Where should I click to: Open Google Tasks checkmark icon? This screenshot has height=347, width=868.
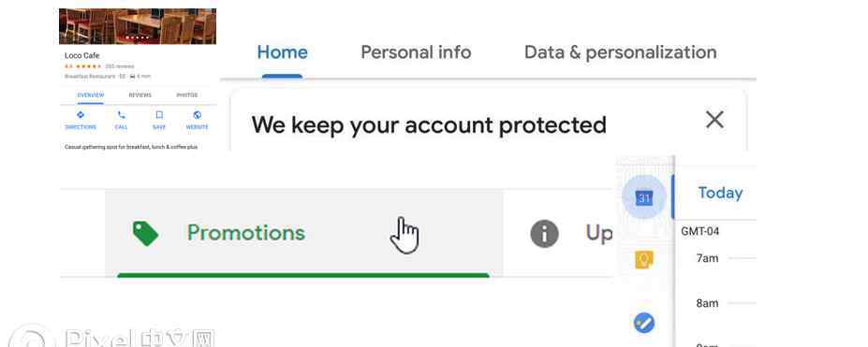[x=644, y=322]
